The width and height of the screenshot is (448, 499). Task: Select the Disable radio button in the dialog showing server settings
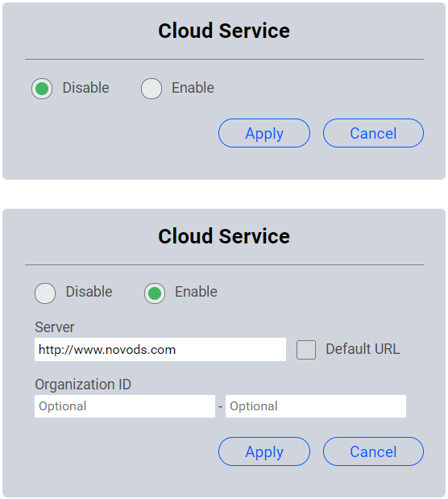[45, 293]
